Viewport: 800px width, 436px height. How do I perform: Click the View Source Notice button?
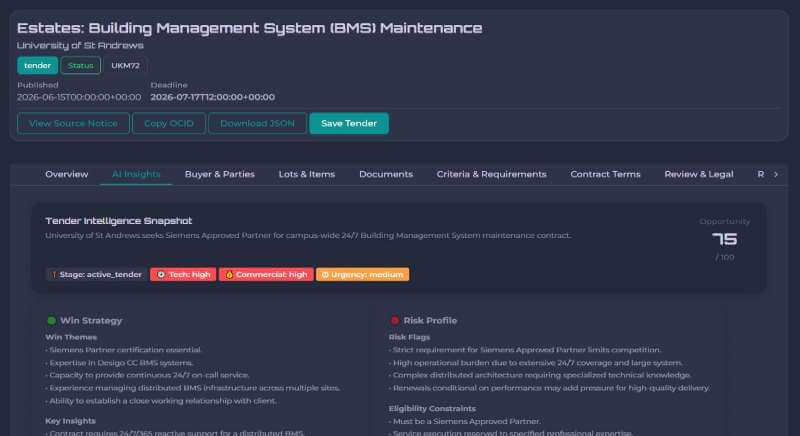pyautogui.click(x=73, y=123)
